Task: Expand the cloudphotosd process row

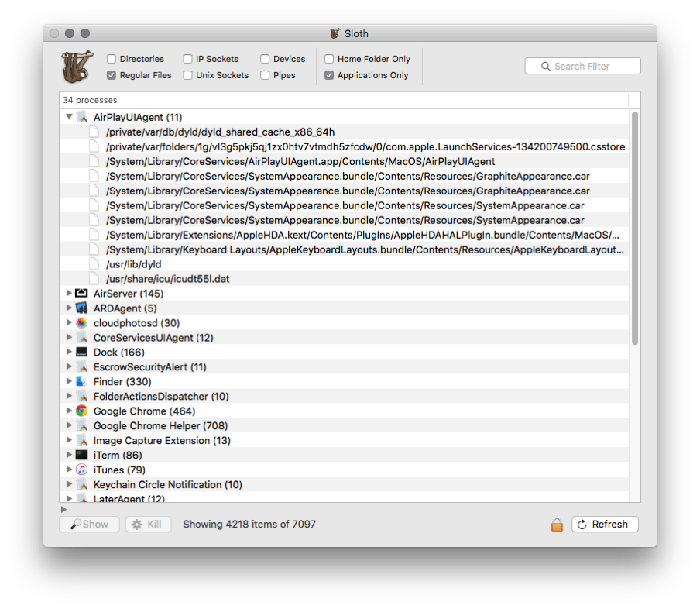Action: 69,322
